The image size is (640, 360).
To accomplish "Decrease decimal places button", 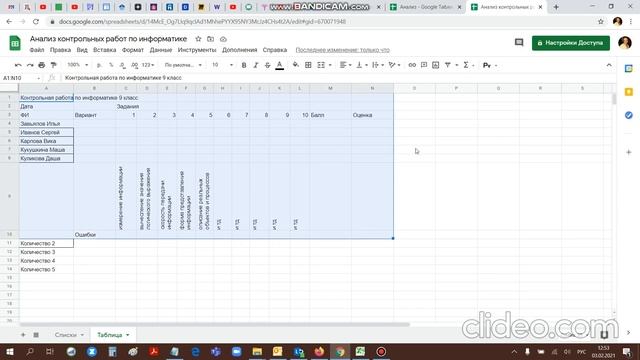I will pyautogui.click(x=122, y=65).
